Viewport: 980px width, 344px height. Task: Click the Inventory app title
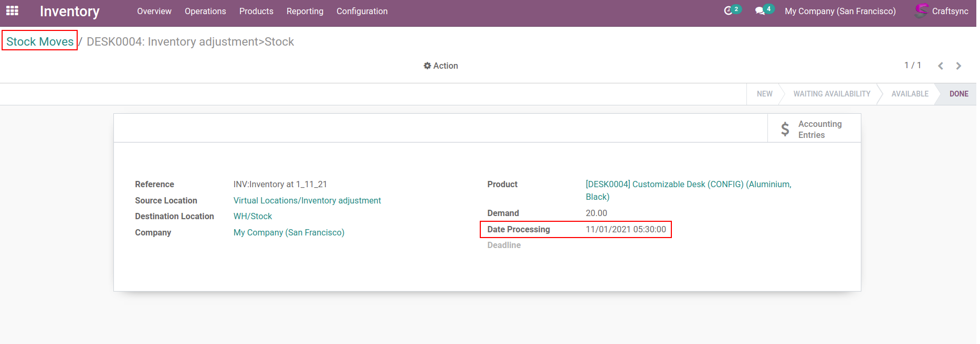point(69,11)
